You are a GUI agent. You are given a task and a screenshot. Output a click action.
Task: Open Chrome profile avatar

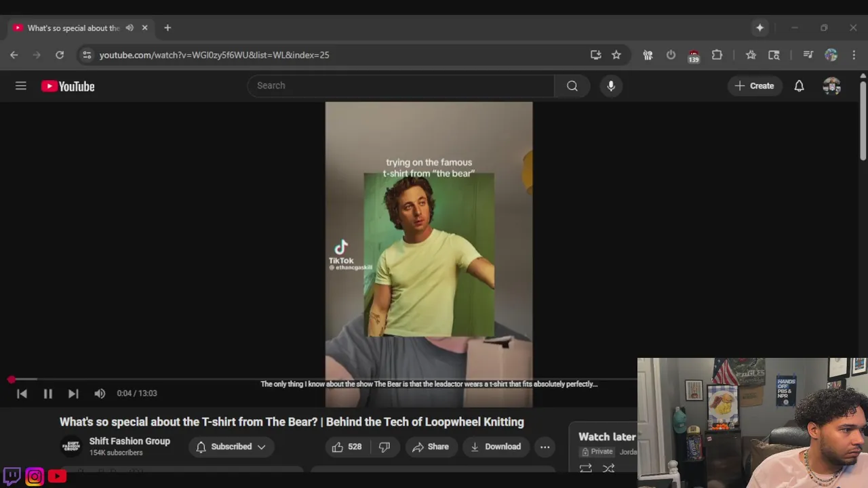pos(831,55)
